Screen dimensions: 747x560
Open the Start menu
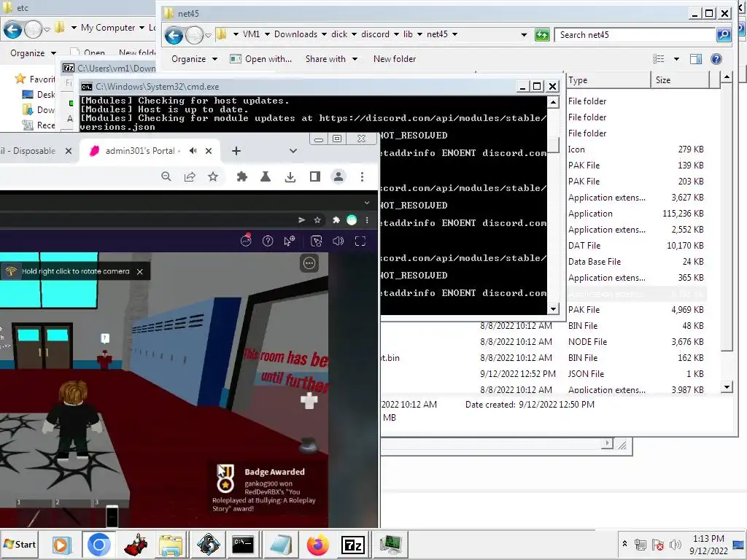[20, 544]
